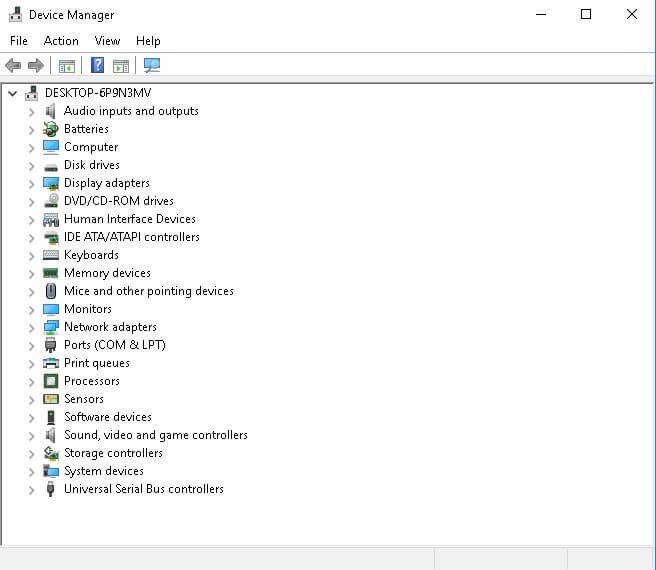Image resolution: width=656 pixels, height=570 pixels.
Task: Select the DVD/CD-ROM drives label
Action: (x=118, y=201)
